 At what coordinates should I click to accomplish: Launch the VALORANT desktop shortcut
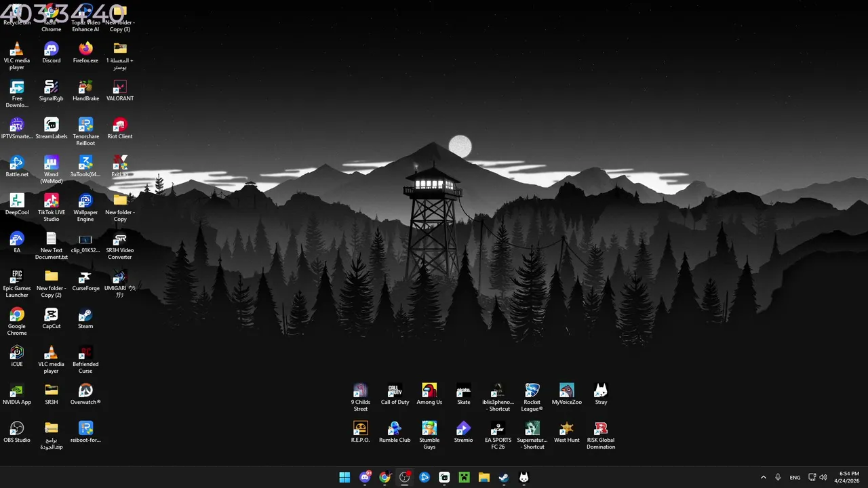(x=120, y=91)
